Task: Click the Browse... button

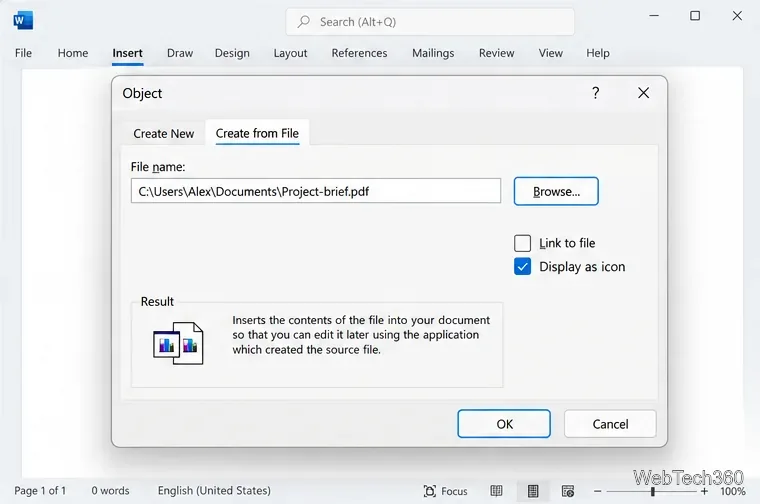Action: tap(556, 191)
